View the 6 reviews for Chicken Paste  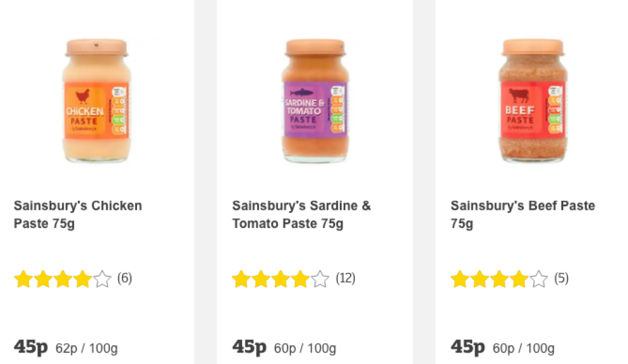(124, 279)
